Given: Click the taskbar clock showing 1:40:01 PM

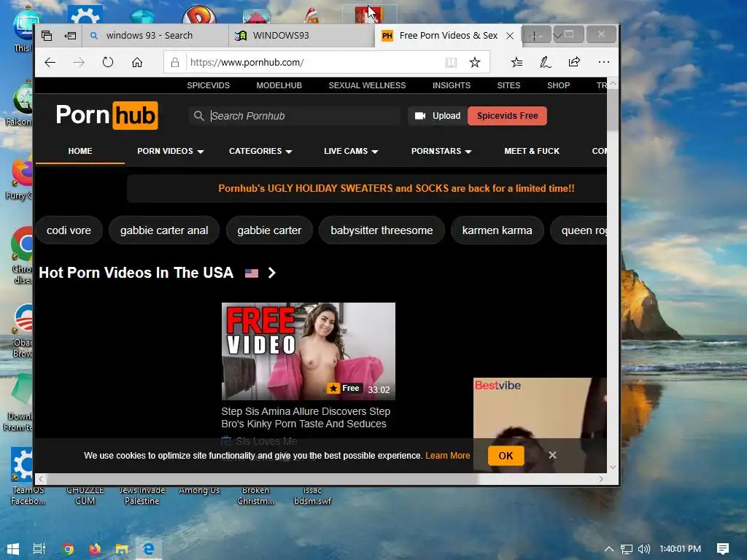Looking at the screenshot, I should (680, 549).
